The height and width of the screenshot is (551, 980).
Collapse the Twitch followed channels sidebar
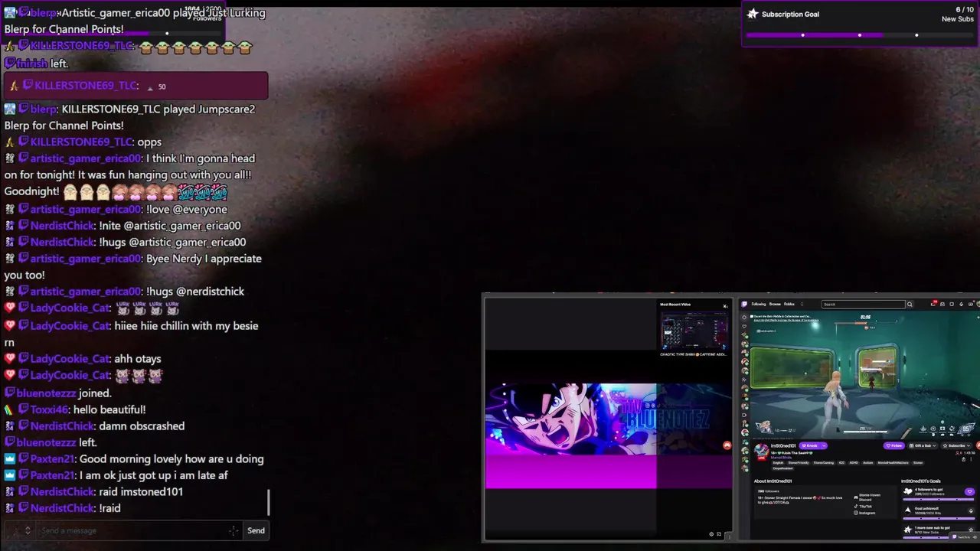744,318
